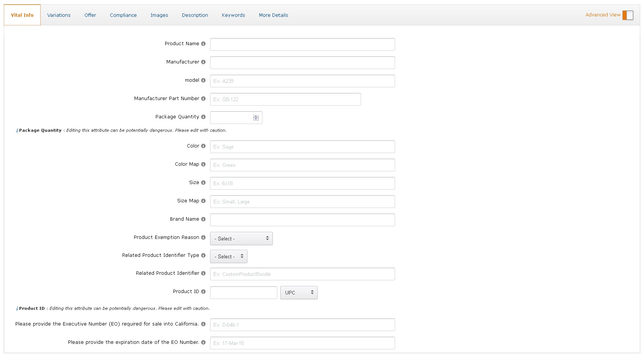
Task: Open the Description tab
Action: [195, 15]
